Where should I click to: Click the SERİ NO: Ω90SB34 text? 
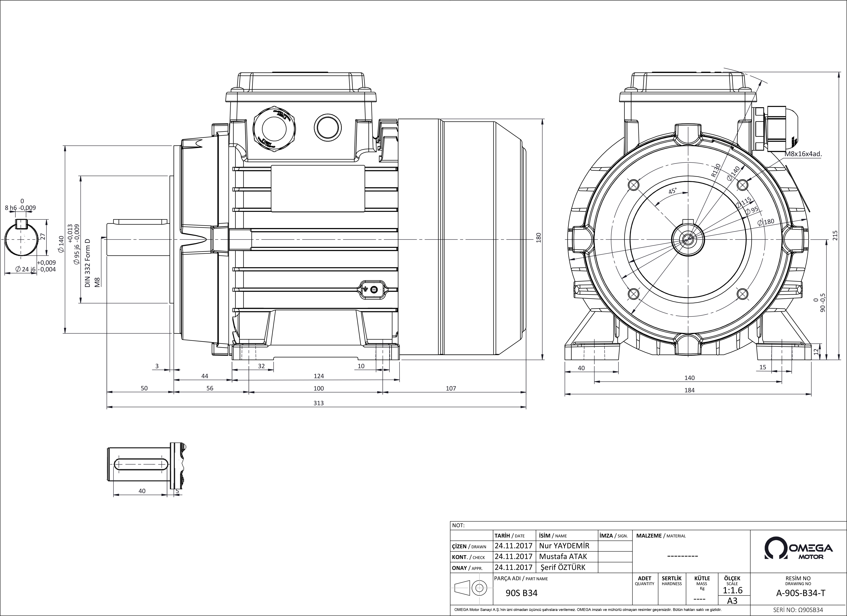[798, 610]
